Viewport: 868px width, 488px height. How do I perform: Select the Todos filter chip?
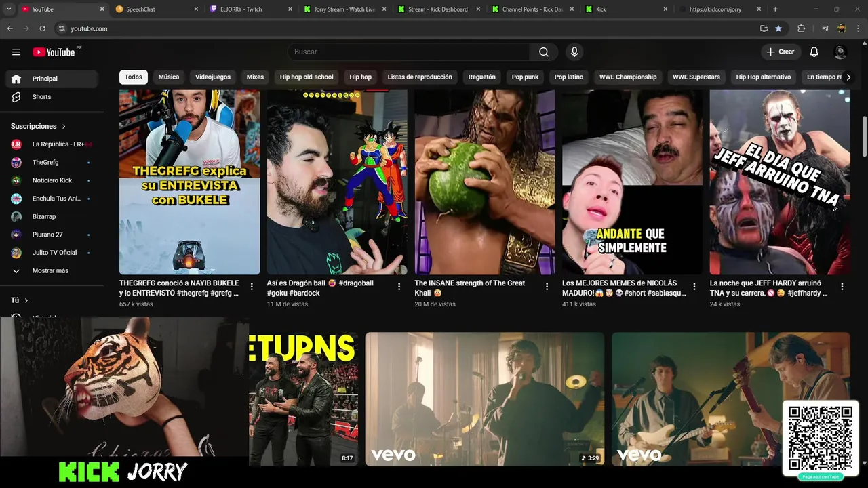pyautogui.click(x=134, y=77)
